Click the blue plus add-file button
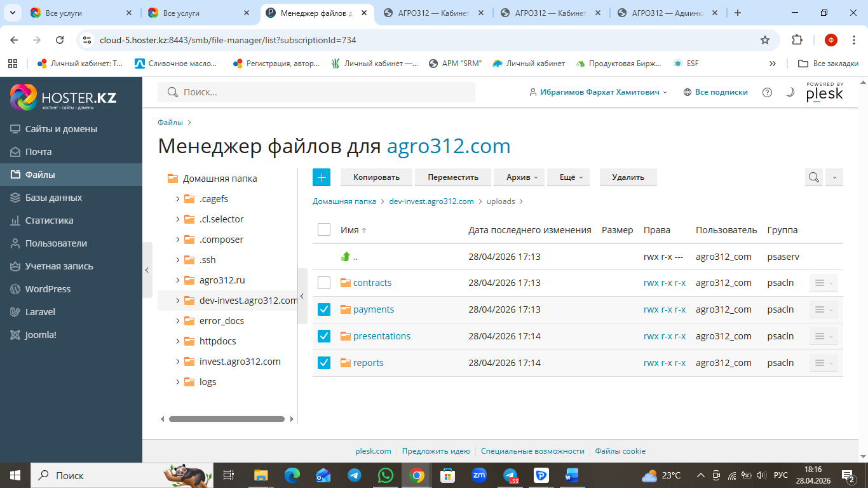868x488 pixels. click(322, 177)
